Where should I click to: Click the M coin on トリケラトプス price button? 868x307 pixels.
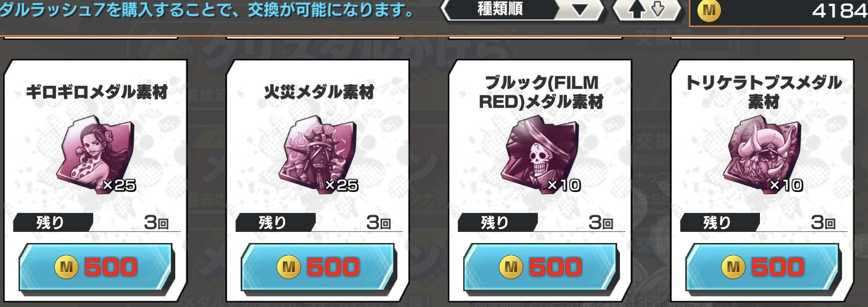click(734, 267)
